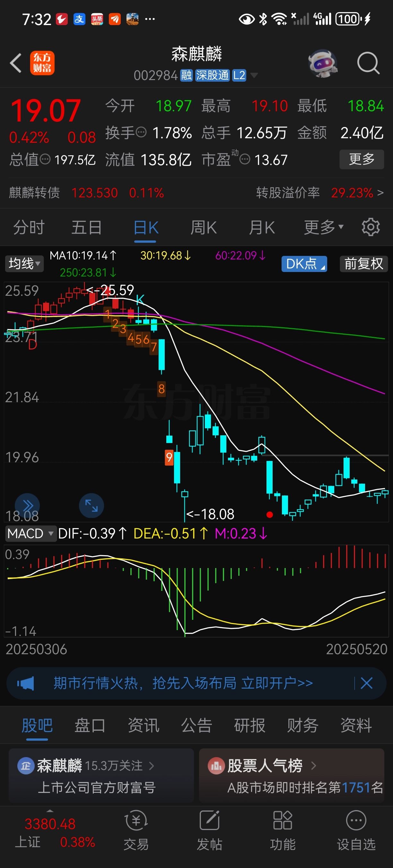Screen dimensions: 393x868
Task: Open the 资讯 tab
Action: [x=143, y=725]
